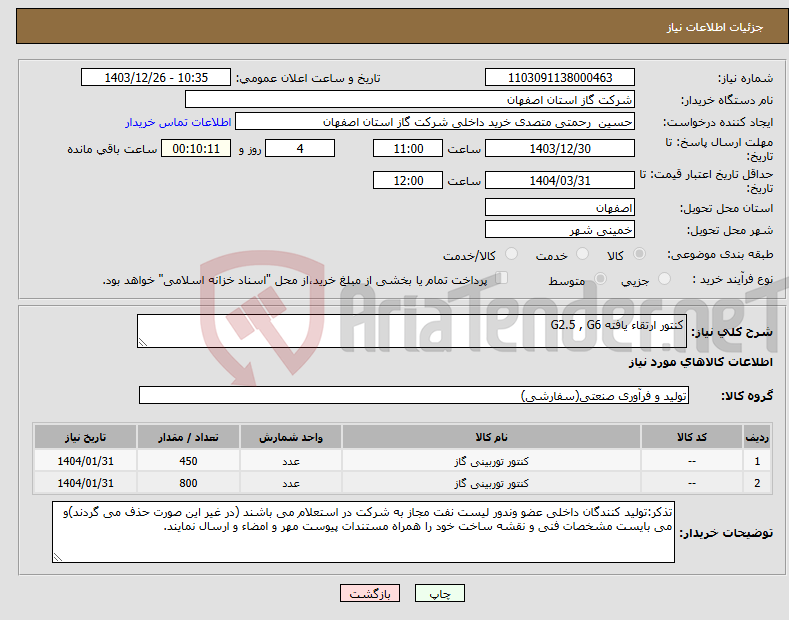Click the general description textarea G2.5 , G6
Image resolution: width=789 pixels, height=620 pixels.
click(x=412, y=331)
